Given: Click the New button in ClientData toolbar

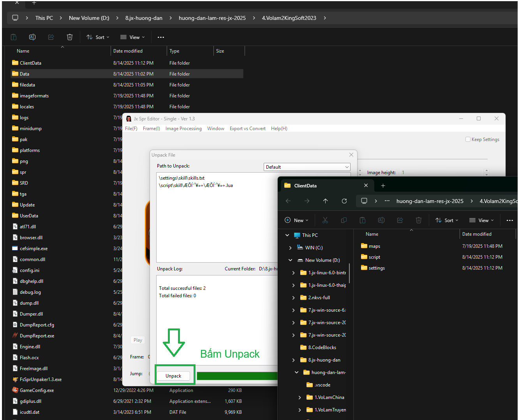Looking at the screenshot, I should pos(296,220).
